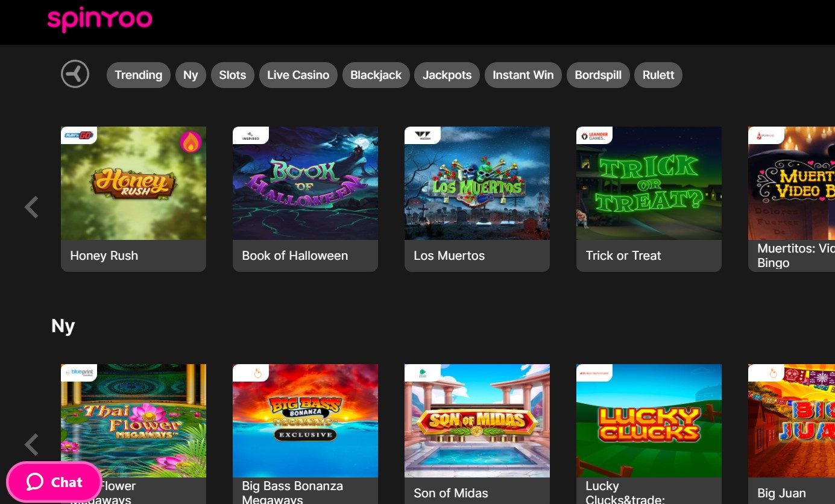Open the Chat support button
Screen dimensions: 835x504
point(54,482)
